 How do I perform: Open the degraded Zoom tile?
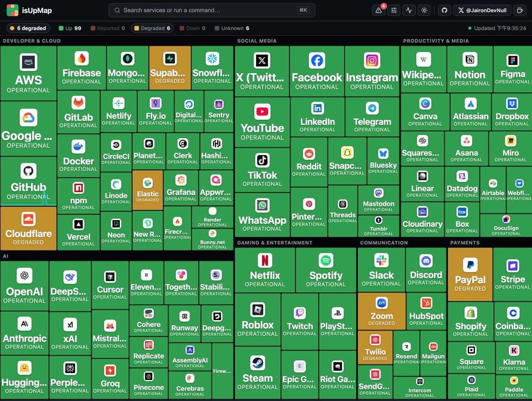(x=382, y=312)
